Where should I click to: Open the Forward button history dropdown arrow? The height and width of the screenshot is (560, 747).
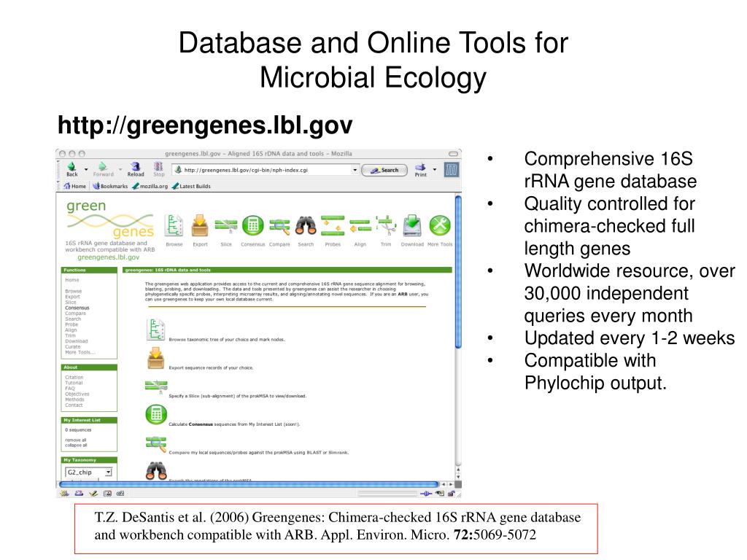pos(120,169)
